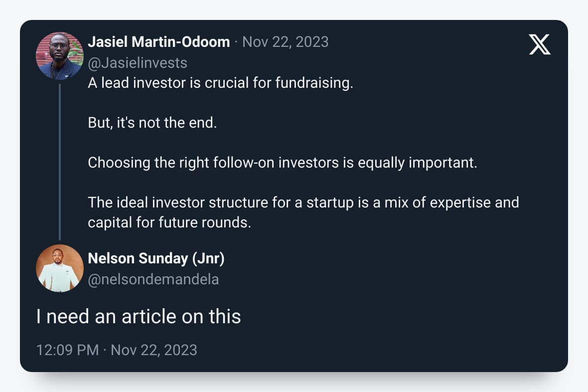
Task: Open the @nelsondemandela handle link
Action: (153, 279)
